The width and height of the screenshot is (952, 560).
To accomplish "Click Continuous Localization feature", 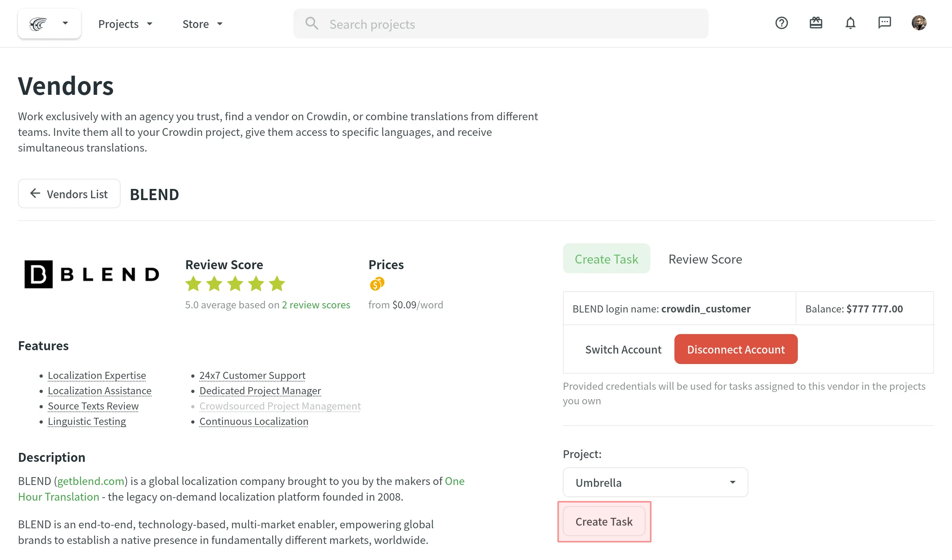I will (x=253, y=421).
